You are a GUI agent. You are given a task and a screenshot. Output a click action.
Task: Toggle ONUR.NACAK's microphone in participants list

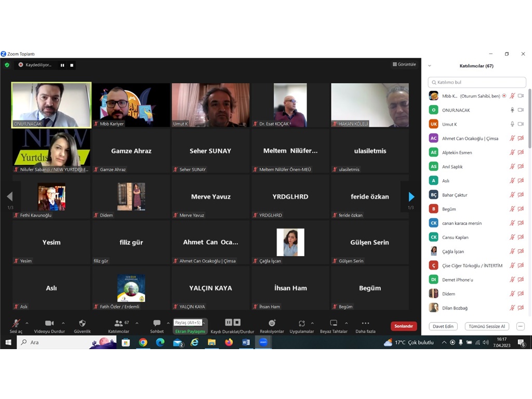(x=512, y=110)
